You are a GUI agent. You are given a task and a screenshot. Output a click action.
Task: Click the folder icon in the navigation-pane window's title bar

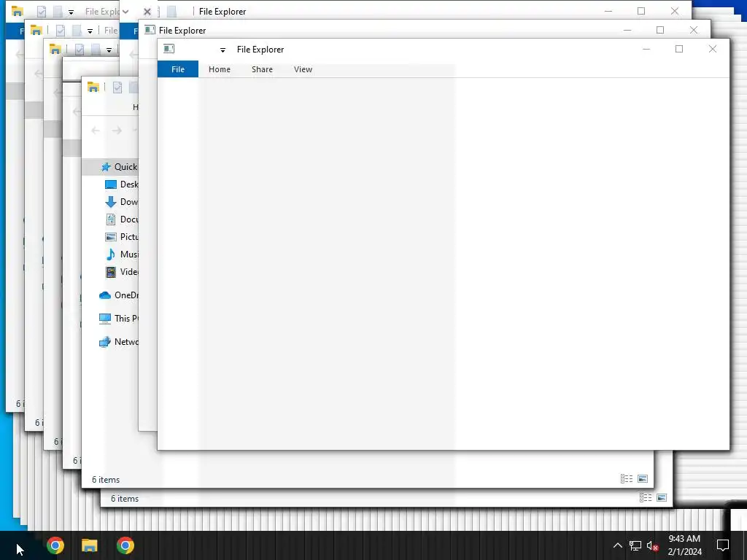tap(93, 87)
